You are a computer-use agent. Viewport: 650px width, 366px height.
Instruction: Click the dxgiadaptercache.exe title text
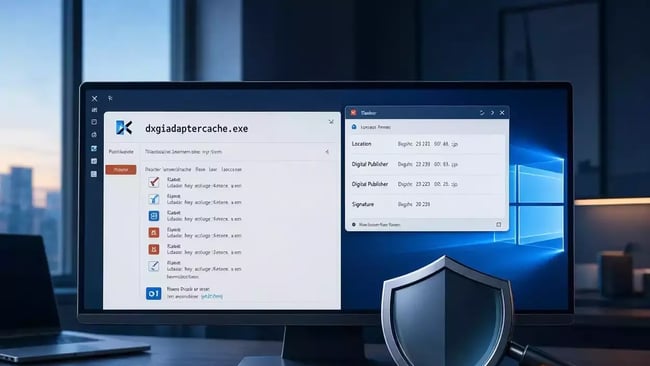pyautogui.click(x=196, y=128)
